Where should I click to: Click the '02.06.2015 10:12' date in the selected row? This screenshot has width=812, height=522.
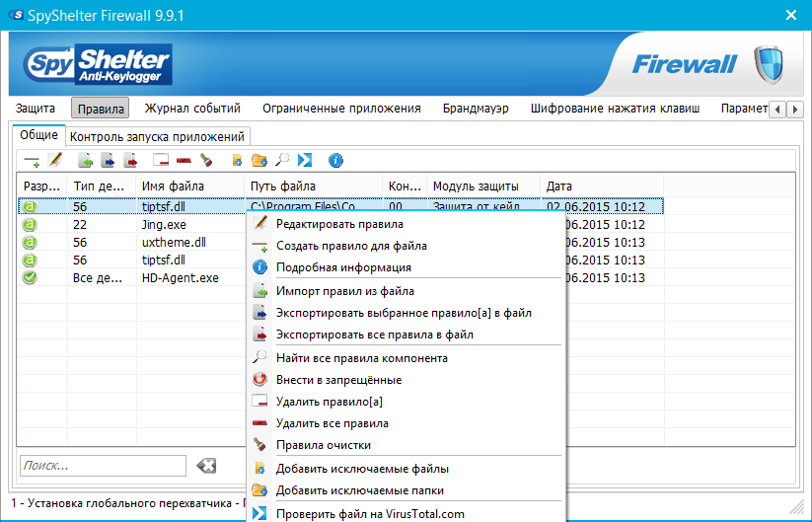(596, 206)
